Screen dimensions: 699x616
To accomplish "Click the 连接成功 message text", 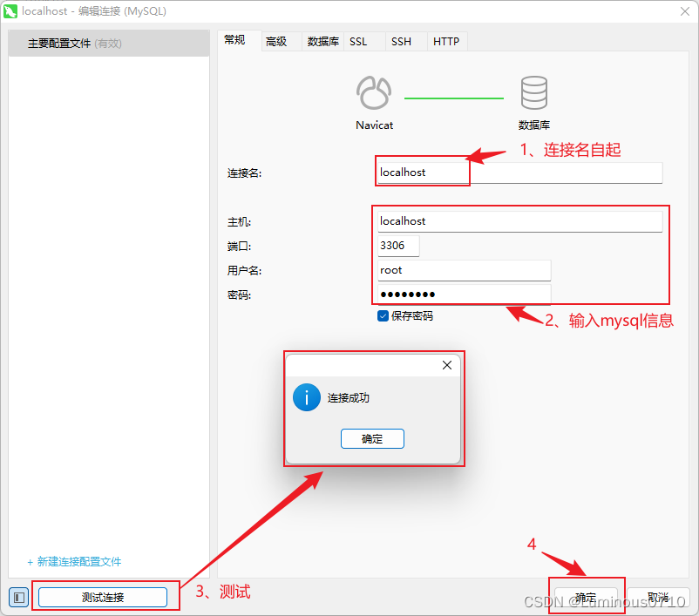I will tap(349, 397).
